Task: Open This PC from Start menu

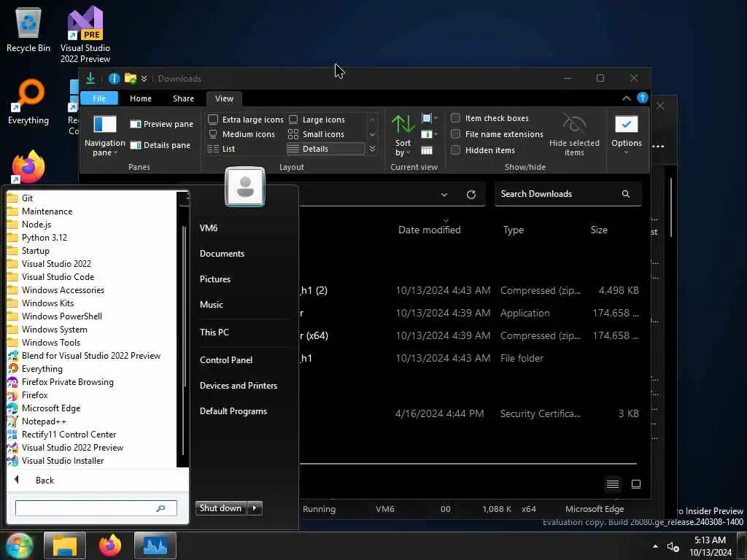Action: [x=214, y=332]
